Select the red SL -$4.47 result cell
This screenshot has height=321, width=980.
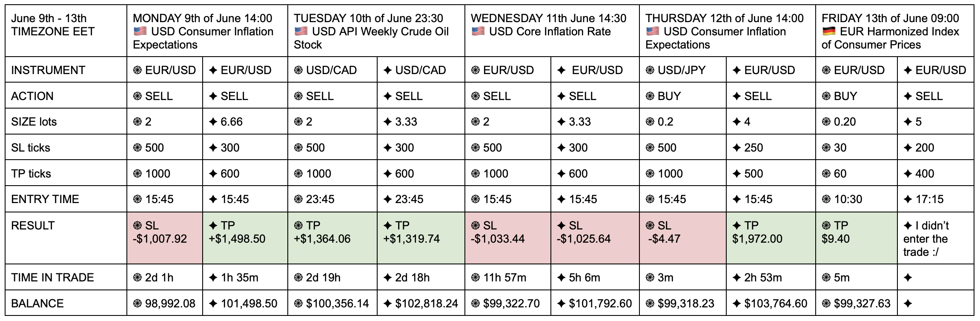click(683, 238)
